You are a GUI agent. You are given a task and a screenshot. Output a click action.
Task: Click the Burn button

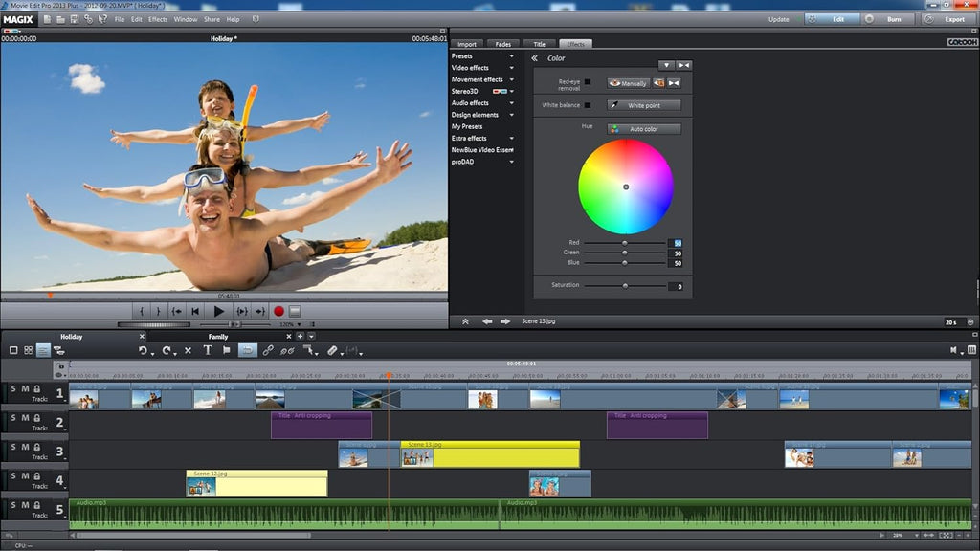pos(887,19)
